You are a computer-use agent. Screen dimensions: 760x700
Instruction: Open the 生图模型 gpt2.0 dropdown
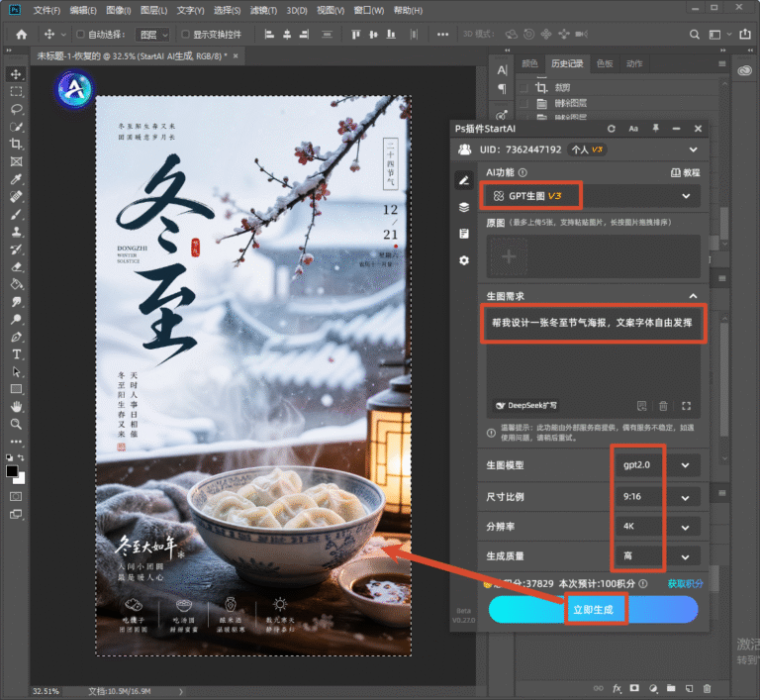coord(657,465)
